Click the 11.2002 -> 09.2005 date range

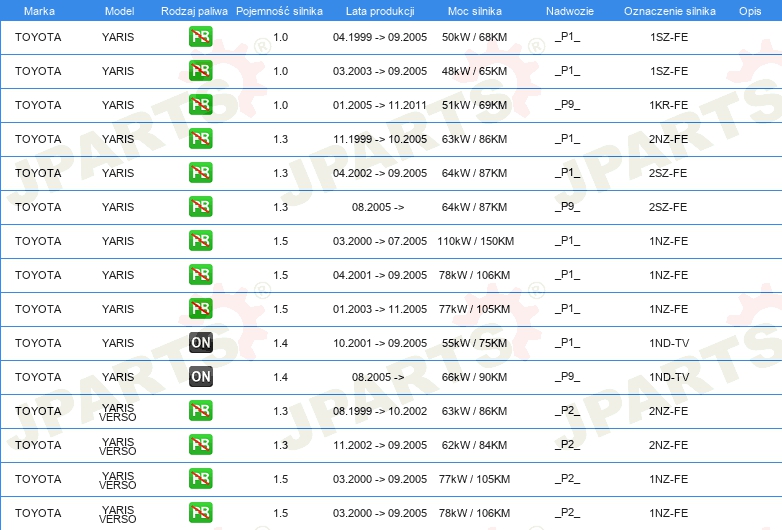point(380,445)
